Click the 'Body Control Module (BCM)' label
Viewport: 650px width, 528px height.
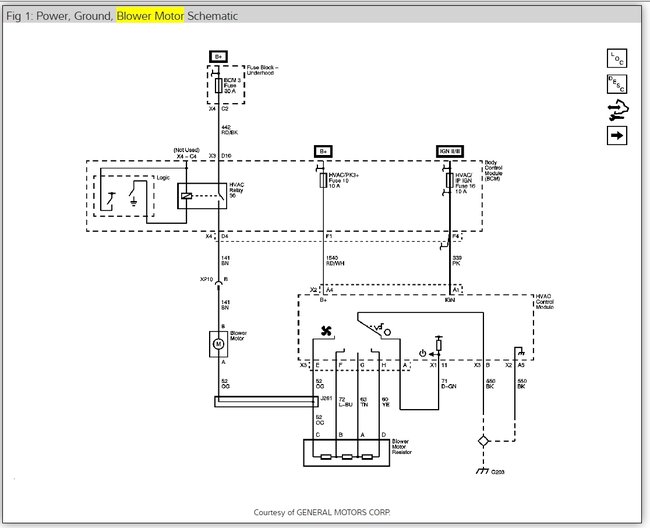pyautogui.click(x=493, y=170)
